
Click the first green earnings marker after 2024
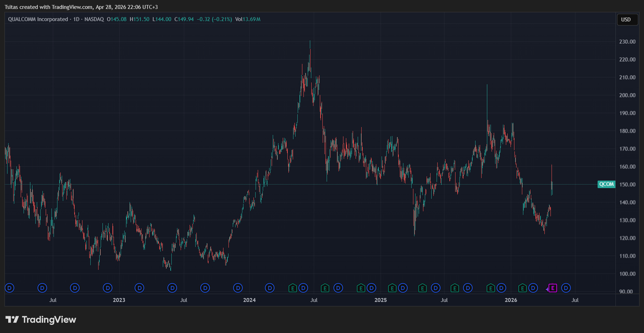tap(292, 288)
